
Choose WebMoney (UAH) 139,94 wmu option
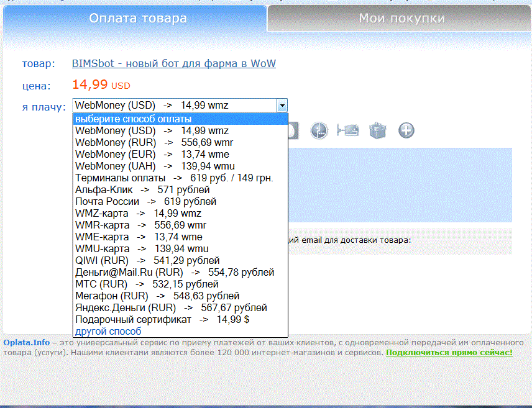[x=180, y=166]
